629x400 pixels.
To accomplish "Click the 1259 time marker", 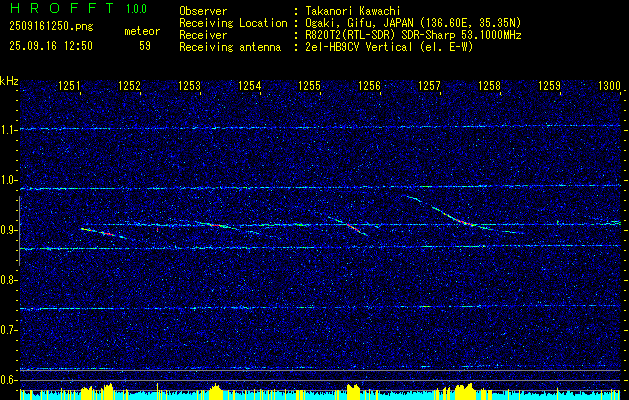I will 549,86.
